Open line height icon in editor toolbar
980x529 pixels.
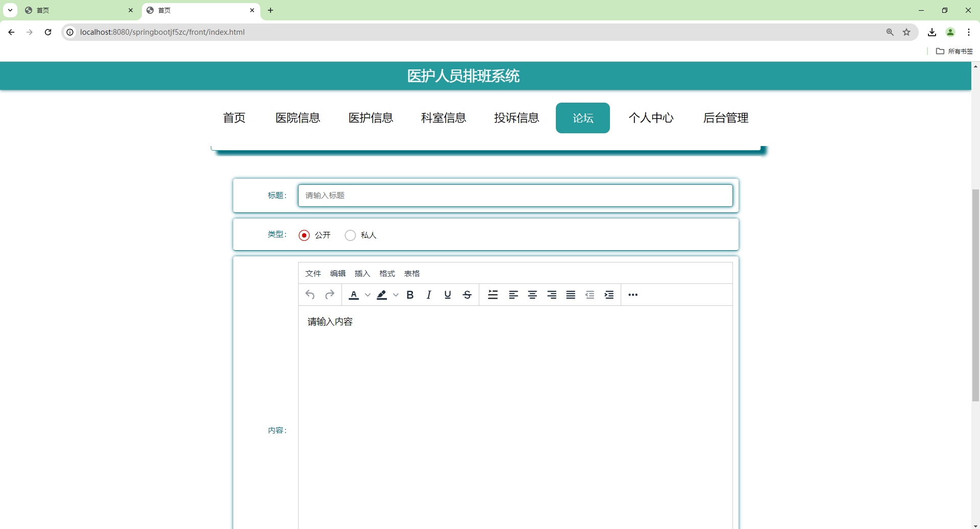[493, 295]
